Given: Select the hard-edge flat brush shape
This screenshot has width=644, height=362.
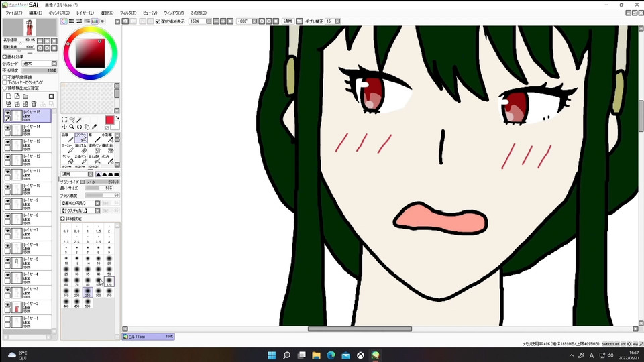Looking at the screenshot, I should (117, 174).
